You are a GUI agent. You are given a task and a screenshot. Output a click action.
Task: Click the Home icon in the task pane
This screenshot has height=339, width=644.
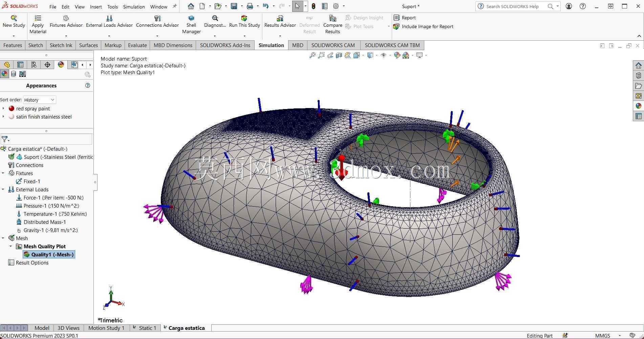tap(639, 65)
